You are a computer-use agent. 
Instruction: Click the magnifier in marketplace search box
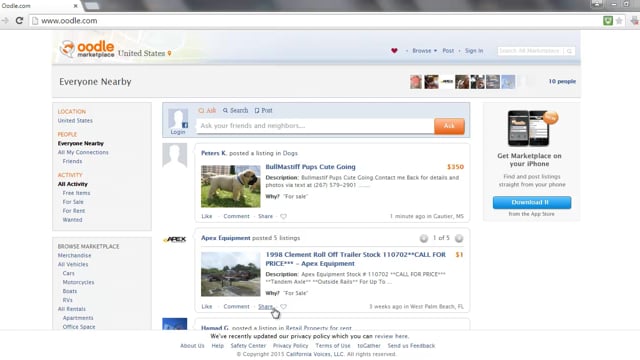coord(569,51)
